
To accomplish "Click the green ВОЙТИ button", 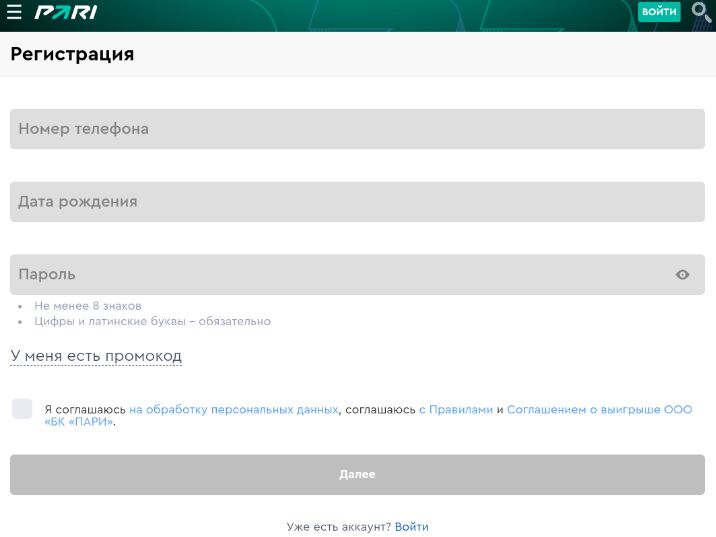I will click(659, 11).
